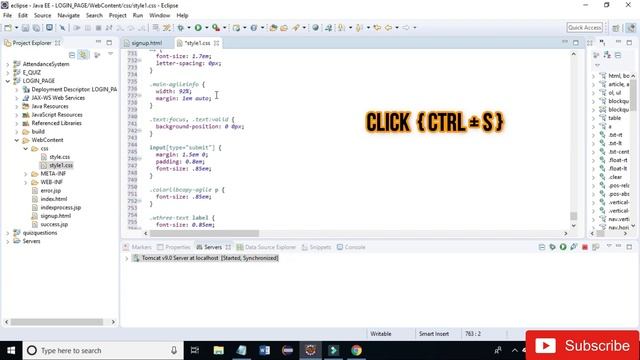Select style.css in the css folder

pyautogui.click(x=60, y=157)
